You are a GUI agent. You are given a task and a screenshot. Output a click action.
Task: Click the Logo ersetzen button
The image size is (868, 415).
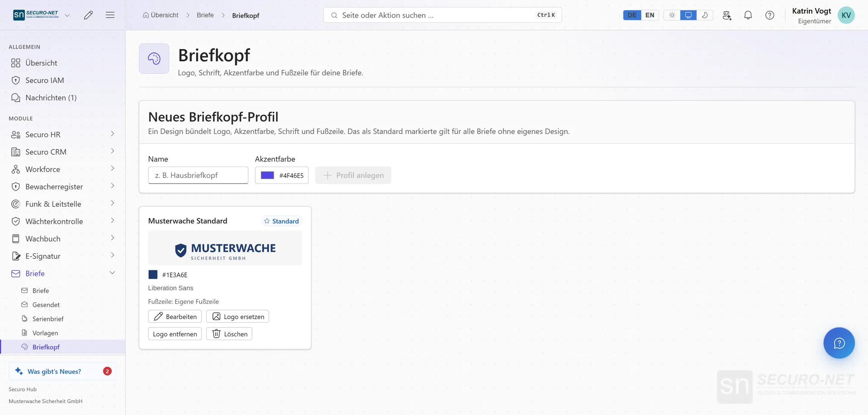(237, 316)
